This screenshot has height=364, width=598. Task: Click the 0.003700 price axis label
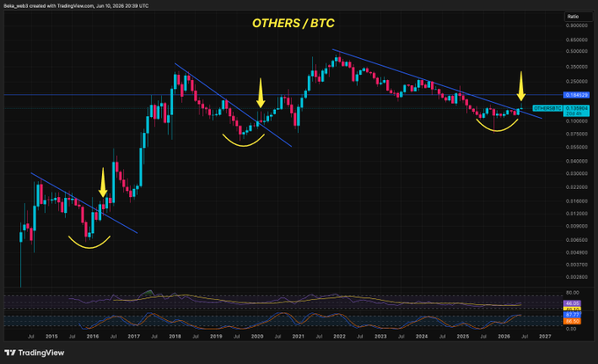point(577,265)
